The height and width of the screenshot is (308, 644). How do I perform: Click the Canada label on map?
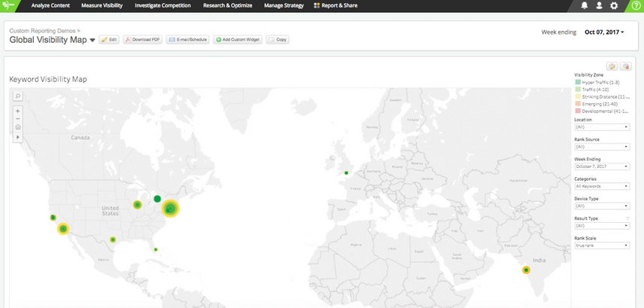coord(80,137)
